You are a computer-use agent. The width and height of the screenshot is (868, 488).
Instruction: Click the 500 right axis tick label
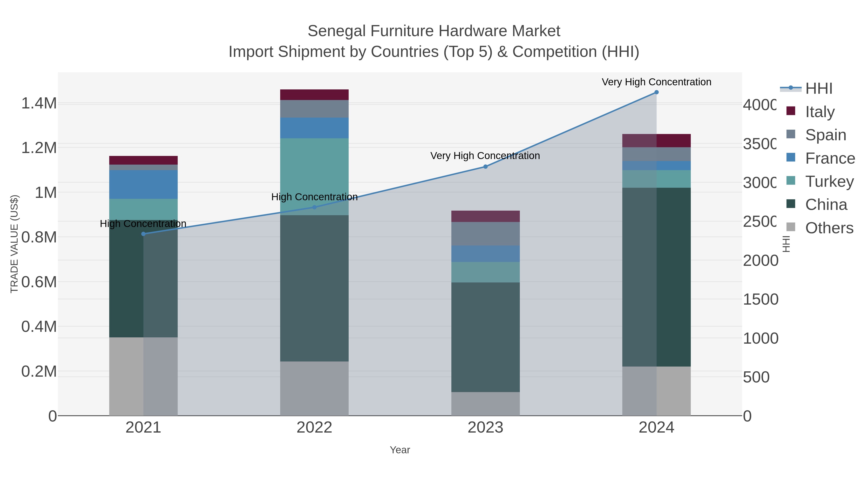click(756, 377)
